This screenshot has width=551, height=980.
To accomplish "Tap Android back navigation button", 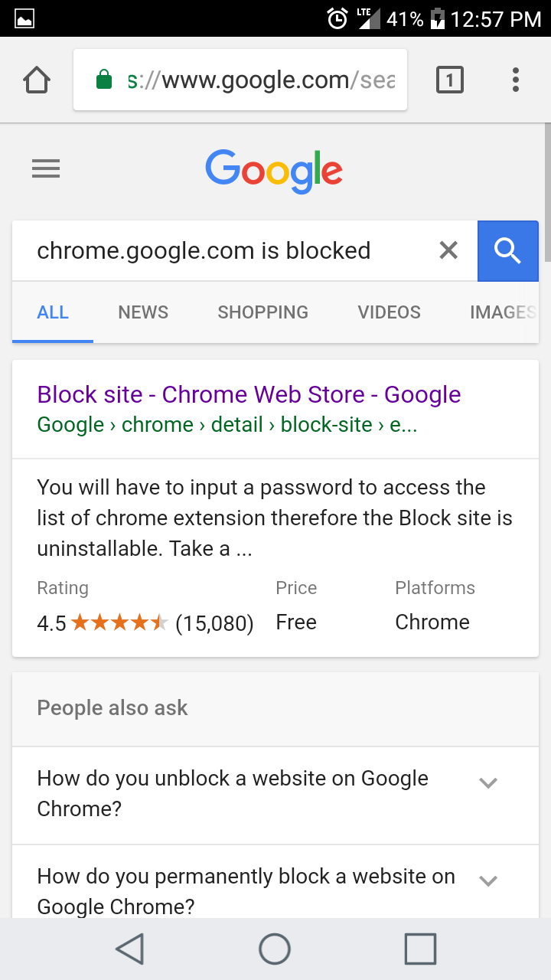I will 130,949.
